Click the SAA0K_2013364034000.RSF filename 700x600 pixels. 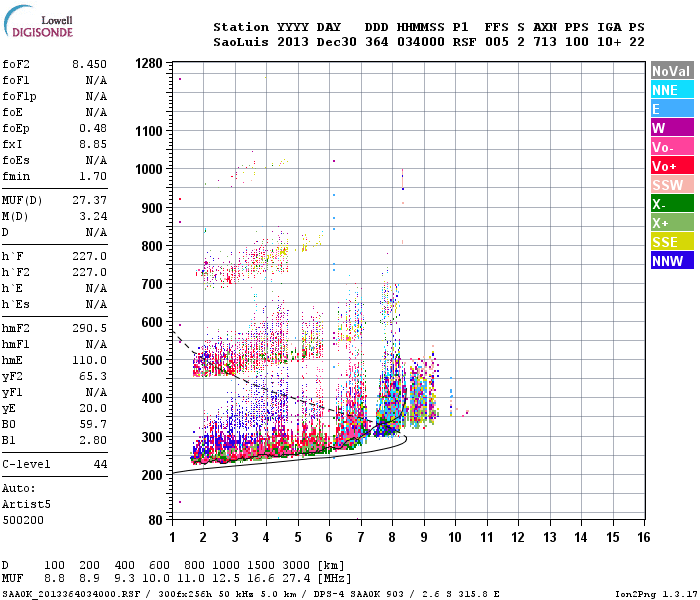[71, 594]
